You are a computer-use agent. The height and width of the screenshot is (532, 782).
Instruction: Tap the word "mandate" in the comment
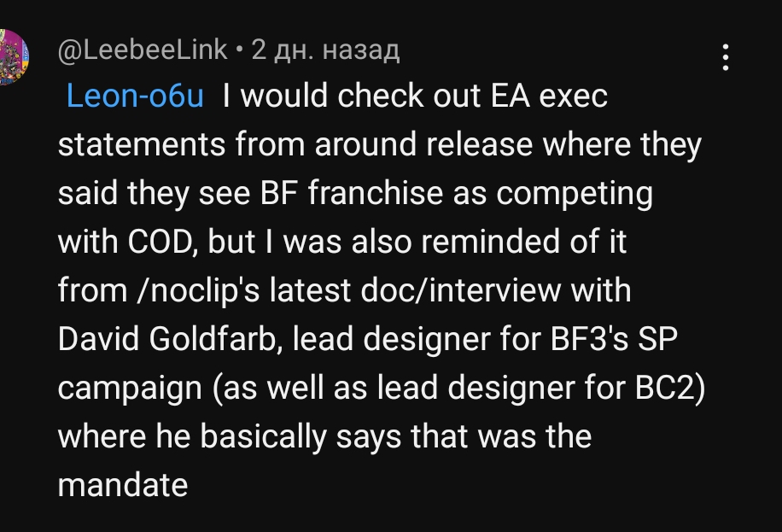point(122,486)
